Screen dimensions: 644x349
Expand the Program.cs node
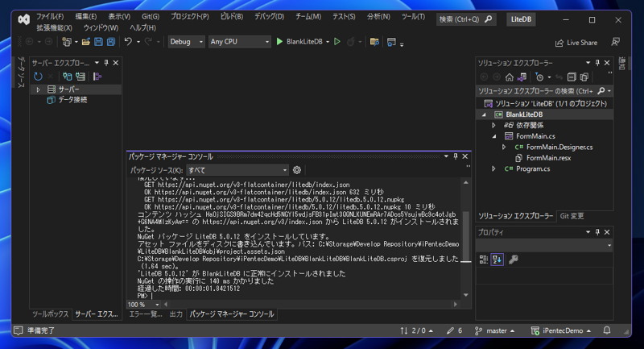pyautogui.click(x=494, y=169)
